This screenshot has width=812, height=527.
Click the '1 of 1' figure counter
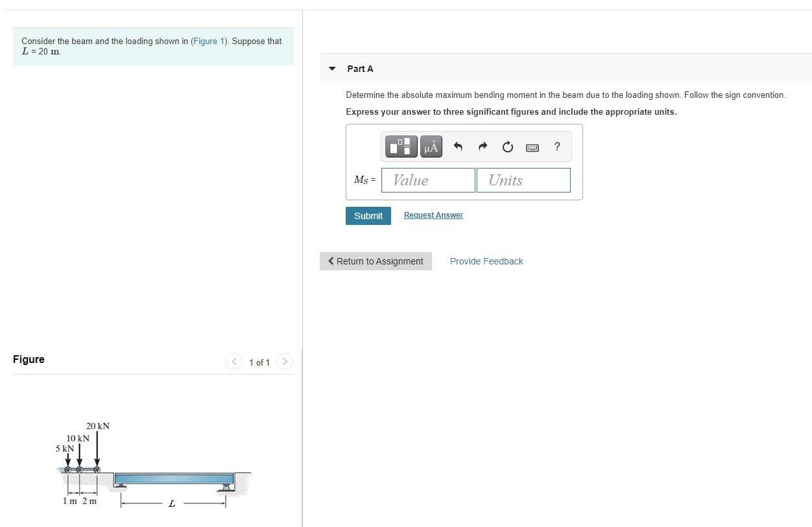[x=259, y=362]
